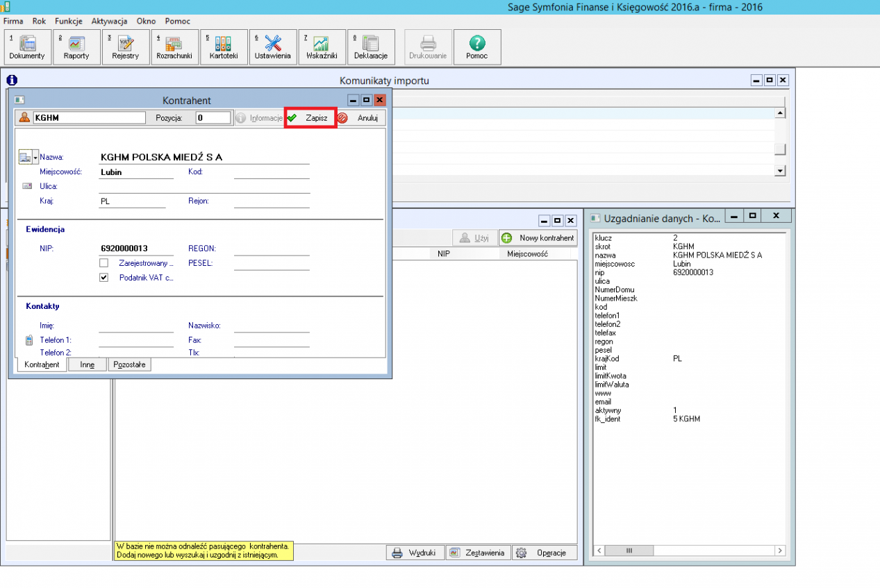Open the Zestawienia button
The image size is (880, 588).
pyautogui.click(x=477, y=553)
